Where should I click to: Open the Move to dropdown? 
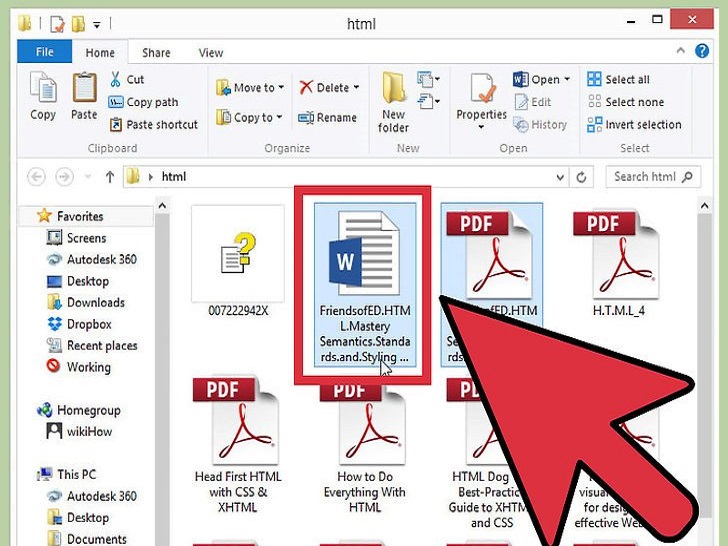point(250,88)
